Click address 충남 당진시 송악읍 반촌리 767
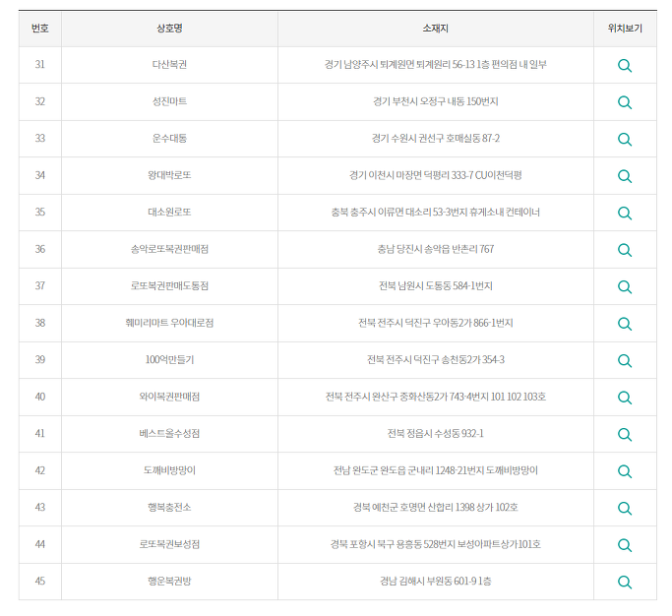The width and height of the screenshot is (672, 616). click(436, 249)
